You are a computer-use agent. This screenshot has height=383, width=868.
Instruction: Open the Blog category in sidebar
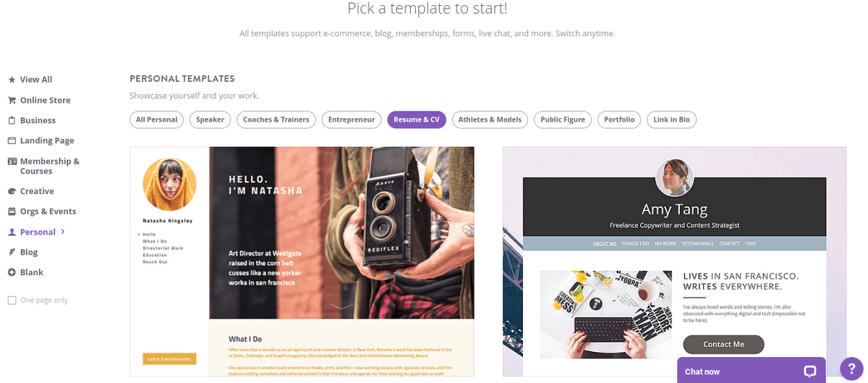[29, 252]
